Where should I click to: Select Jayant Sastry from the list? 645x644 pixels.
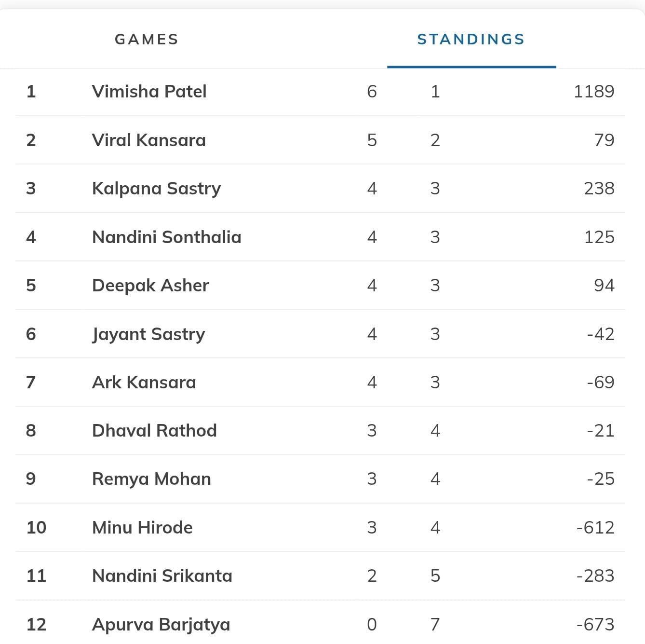tap(148, 334)
